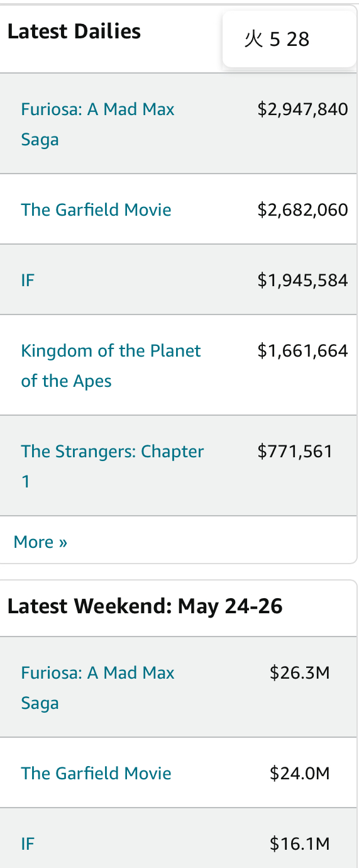
Task: Click the $2,947,840 daily gross
Action: [302, 109]
